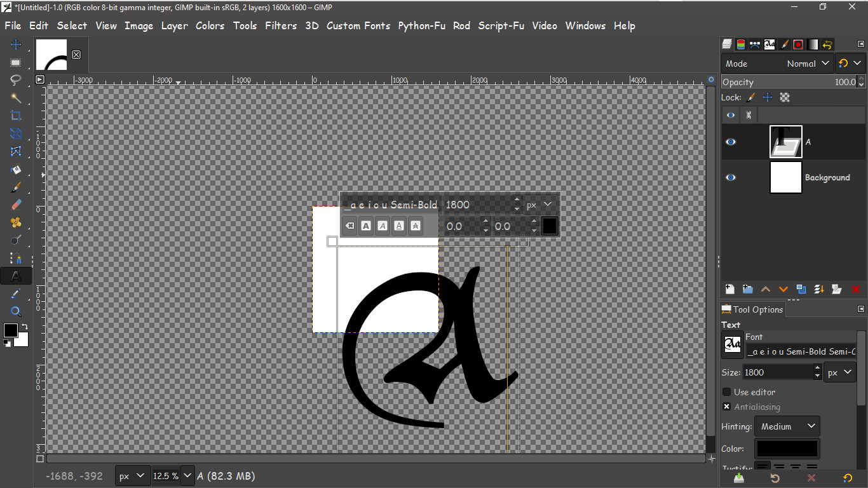Screen dimensions: 868x488
Task: Raise the selected layer
Action: click(x=766, y=289)
